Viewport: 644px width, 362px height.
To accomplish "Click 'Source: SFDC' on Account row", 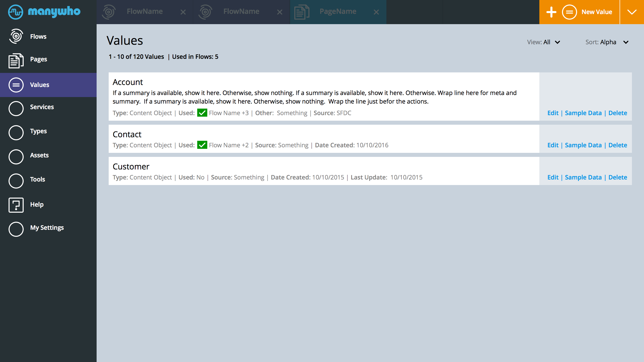I will click(332, 113).
